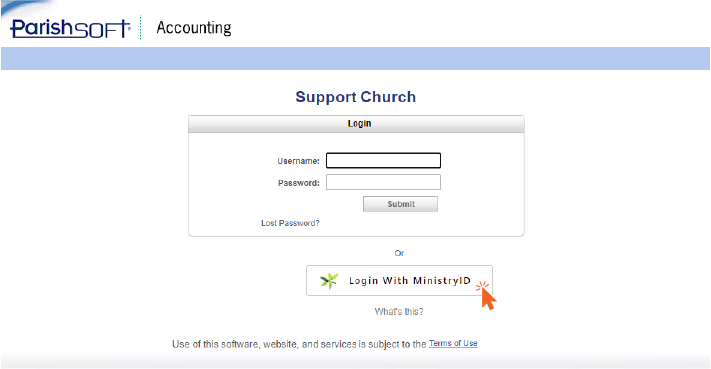This screenshot has height=369, width=711.
Task: Open the What's this? link
Action: [x=399, y=311]
